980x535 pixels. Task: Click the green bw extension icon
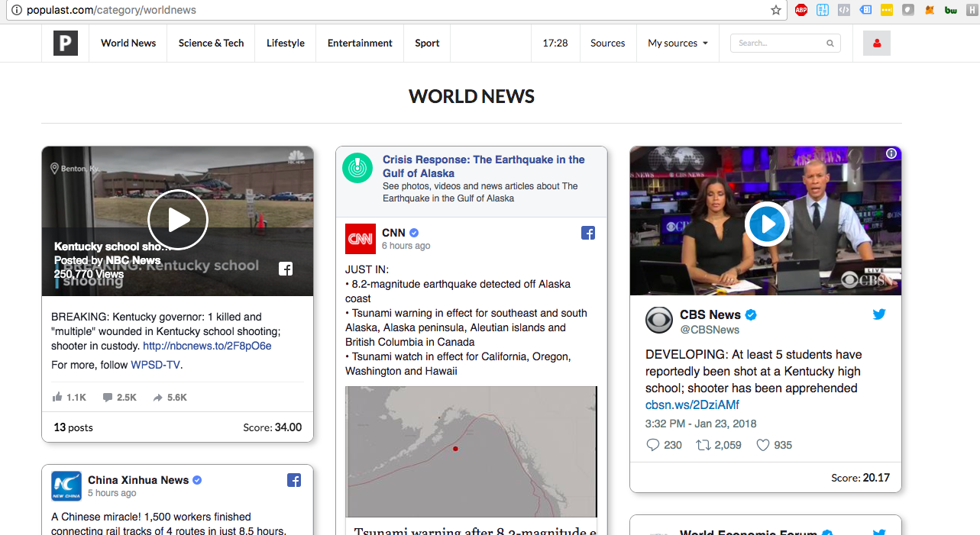(x=951, y=10)
